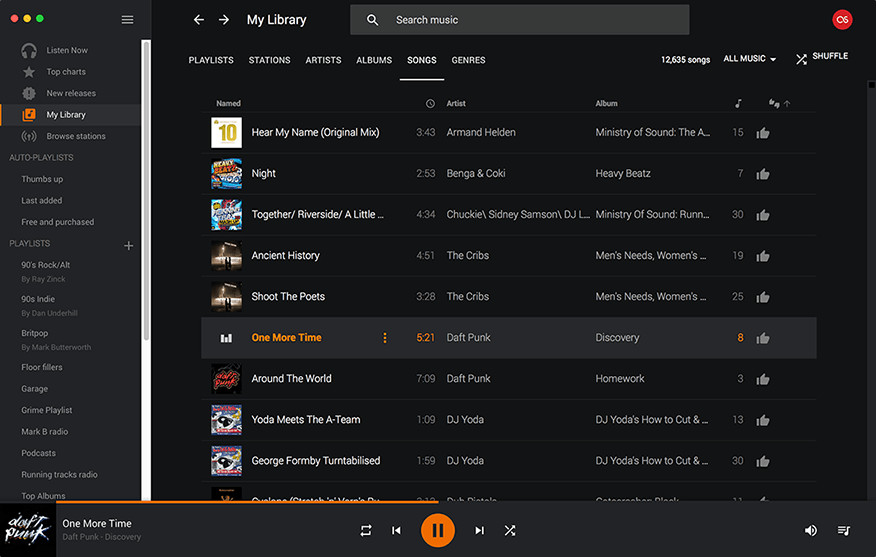Click the Search music field
The image size is (876, 557).
[520, 20]
